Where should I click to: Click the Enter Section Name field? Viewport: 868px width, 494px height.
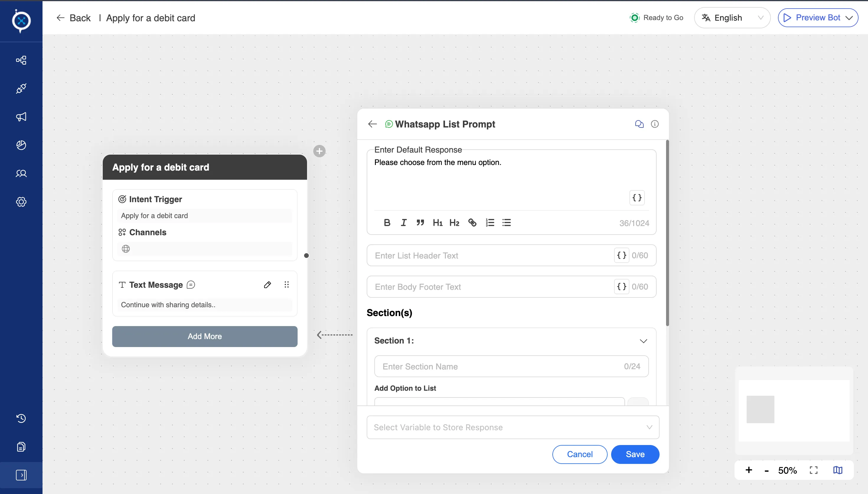point(511,366)
